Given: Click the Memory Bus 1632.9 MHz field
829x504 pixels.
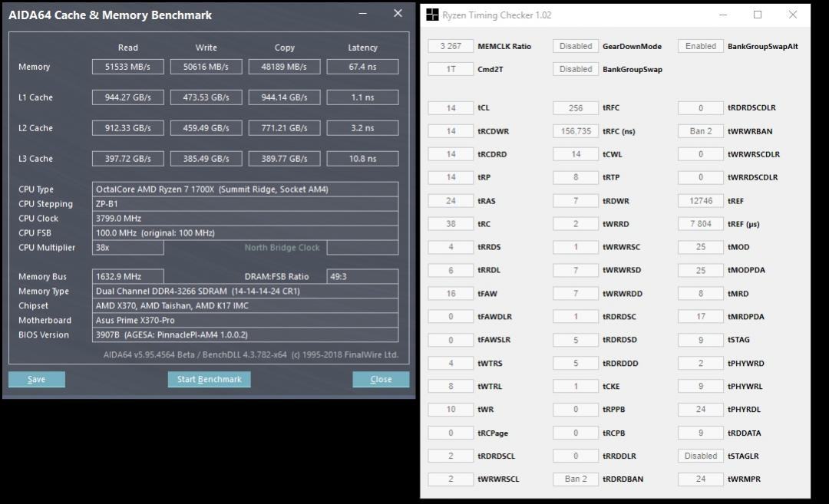Looking at the screenshot, I should 128,276.
